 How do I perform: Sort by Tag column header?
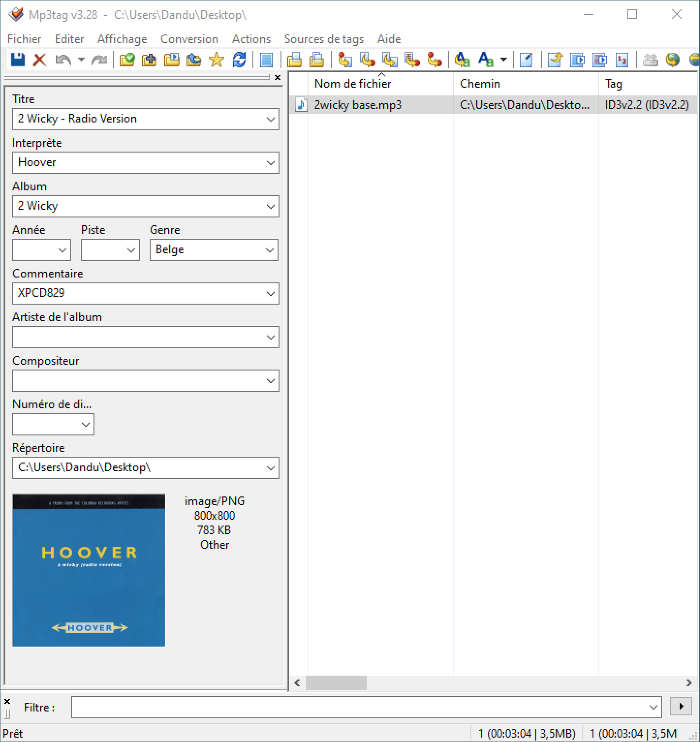tap(649, 84)
